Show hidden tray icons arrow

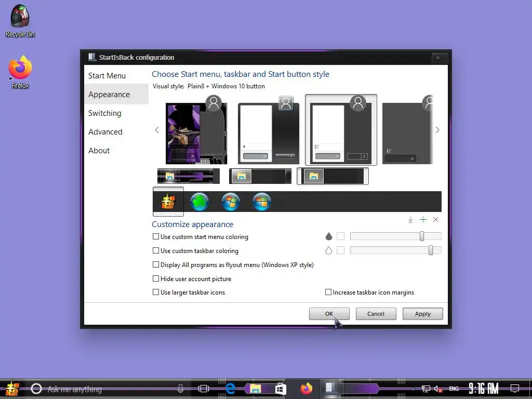tap(413, 389)
